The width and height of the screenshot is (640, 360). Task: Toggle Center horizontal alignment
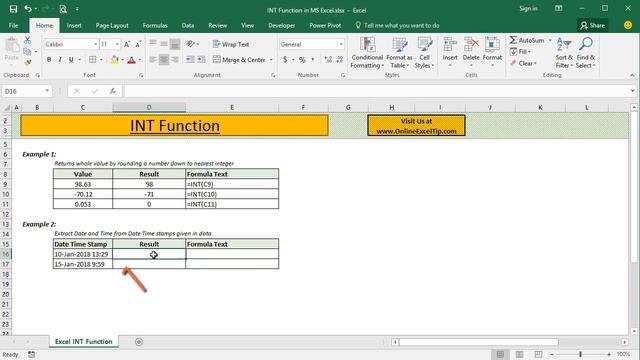[x=164, y=60]
